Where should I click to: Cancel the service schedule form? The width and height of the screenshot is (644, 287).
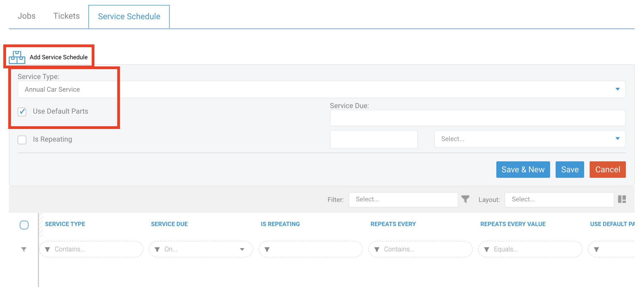tap(607, 170)
